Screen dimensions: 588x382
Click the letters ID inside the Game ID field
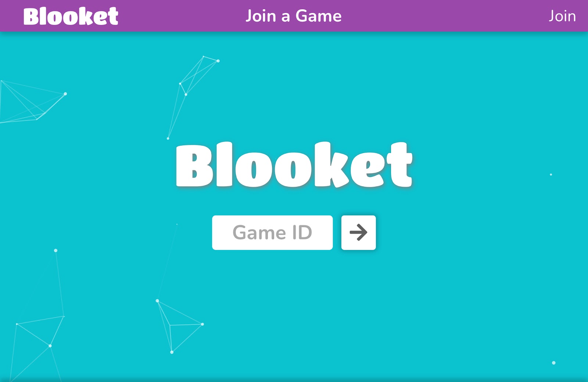tap(302, 233)
